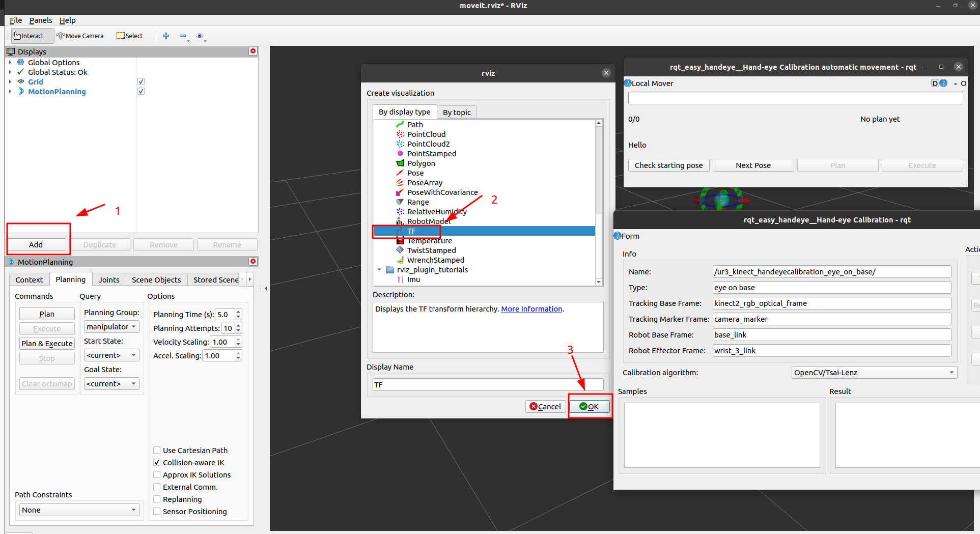Image resolution: width=980 pixels, height=534 pixels.
Task: Click Next Pose button
Action: [x=753, y=165]
